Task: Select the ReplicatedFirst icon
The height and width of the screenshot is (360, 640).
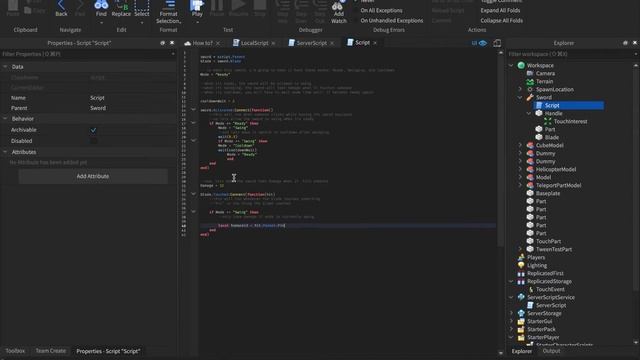Action: [x=521, y=273]
